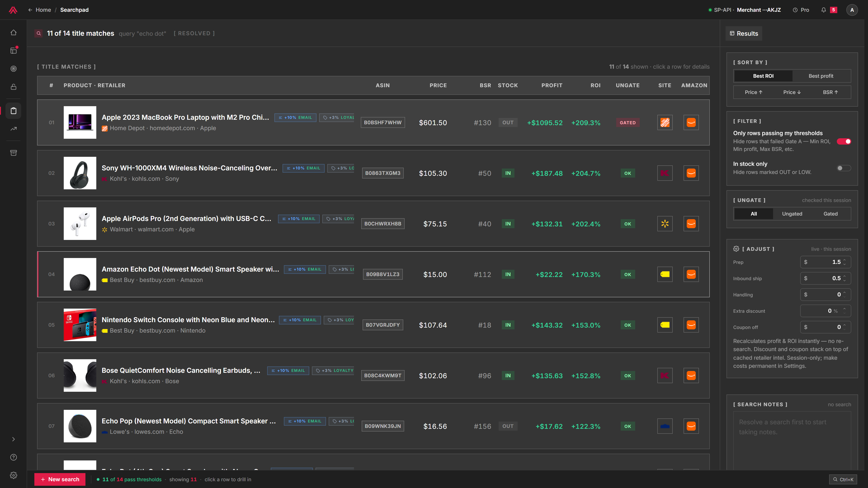
Task: Click the search magnifier icon beside title matches
Action: [x=39, y=33]
